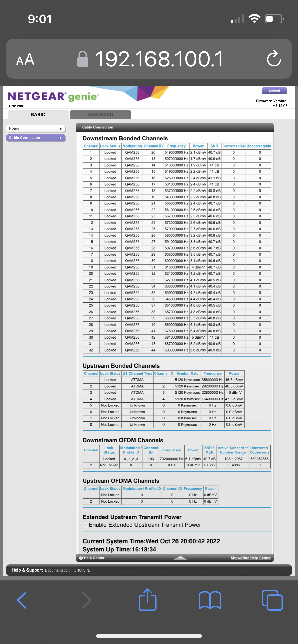Click the 16400000 Hz upstream frequency cell
The image size is (298, 644).
pyautogui.click(x=212, y=399)
